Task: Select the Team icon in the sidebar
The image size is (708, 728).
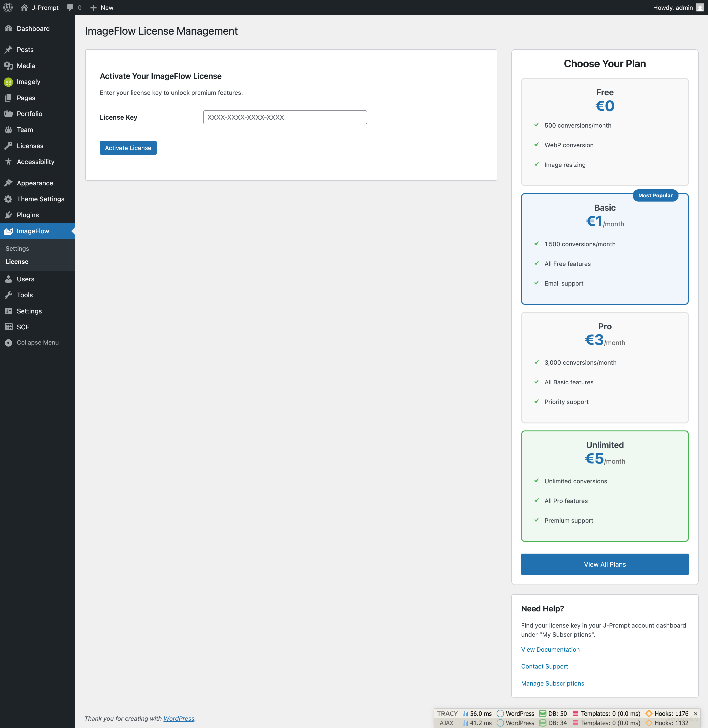Action: pyautogui.click(x=9, y=130)
